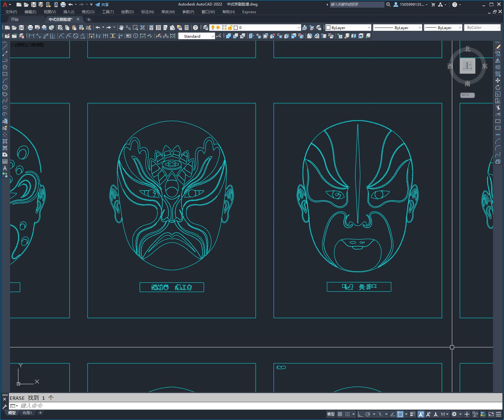Switch to the 开始 tab
Viewport: 504px width, 420px height.
click(x=15, y=19)
